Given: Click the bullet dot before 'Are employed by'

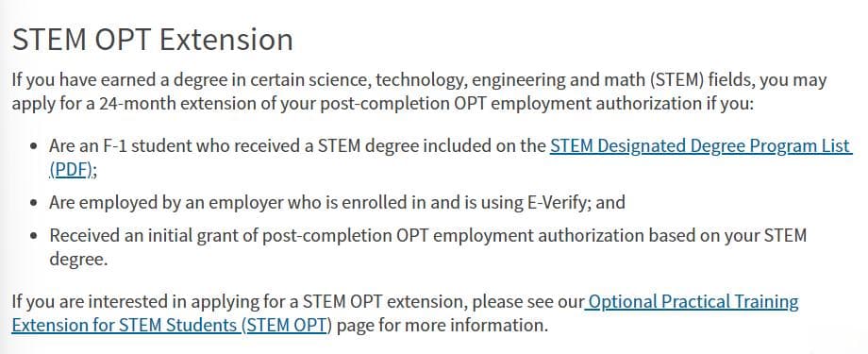Looking at the screenshot, I should tap(35, 203).
